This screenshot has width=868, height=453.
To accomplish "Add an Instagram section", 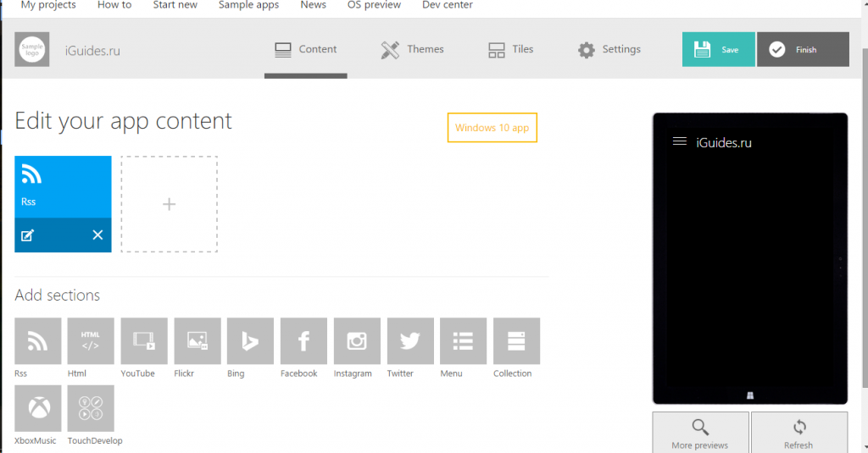I will click(x=357, y=340).
